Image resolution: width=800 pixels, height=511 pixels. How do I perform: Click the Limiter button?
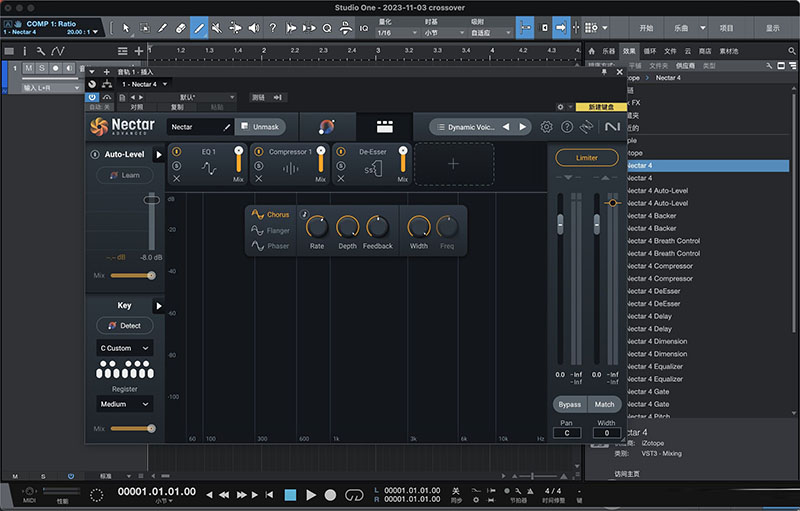(x=586, y=158)
